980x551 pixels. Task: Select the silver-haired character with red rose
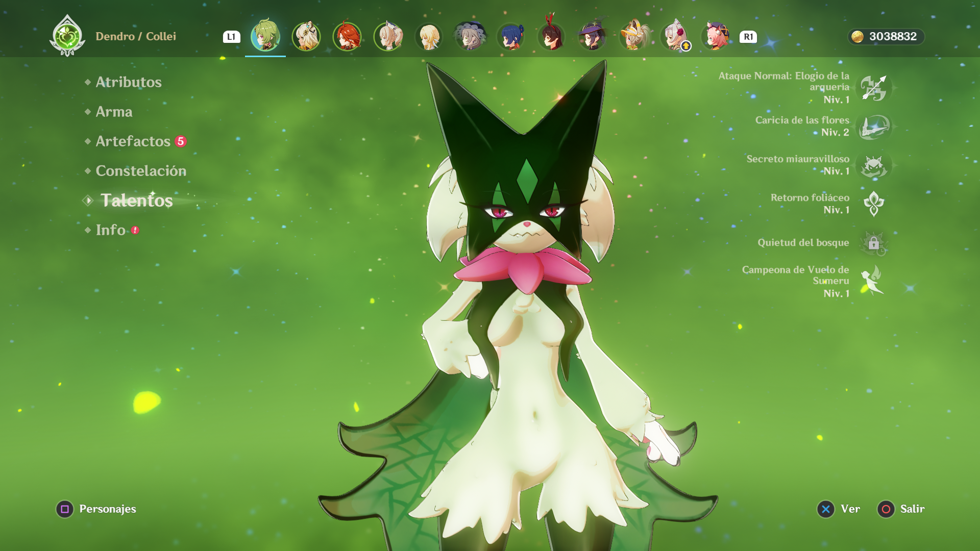pyautogui.click(x=674, y=36)
